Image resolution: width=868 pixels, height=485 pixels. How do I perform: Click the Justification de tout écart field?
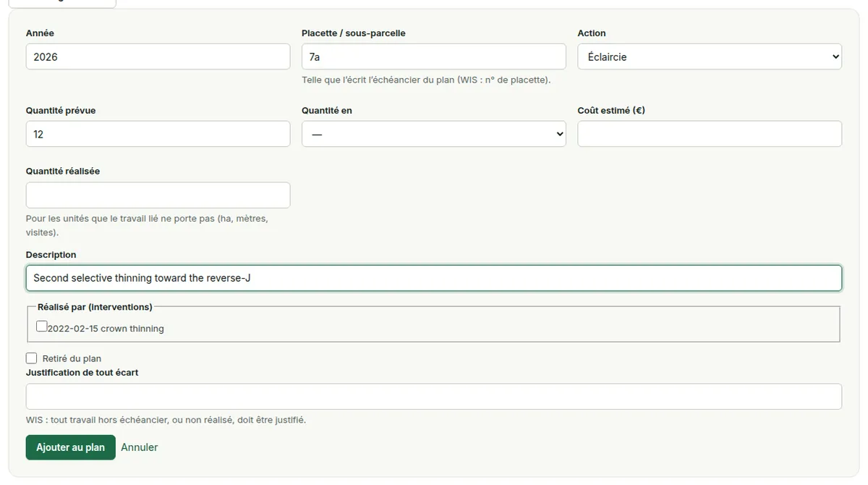point(434,397)
